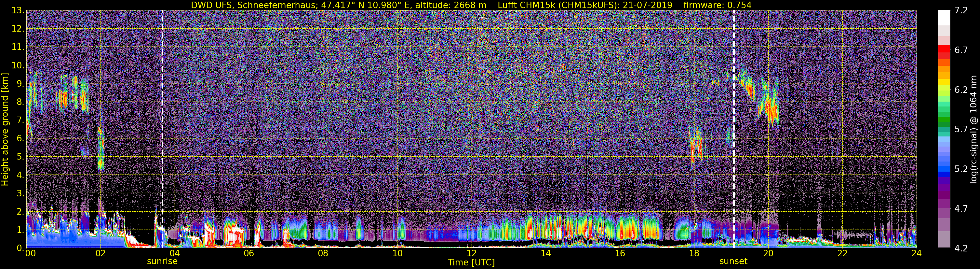Screen dimensions: 980x269
Task: Click the '04' time axis tick label
Action: coord(175,253)
